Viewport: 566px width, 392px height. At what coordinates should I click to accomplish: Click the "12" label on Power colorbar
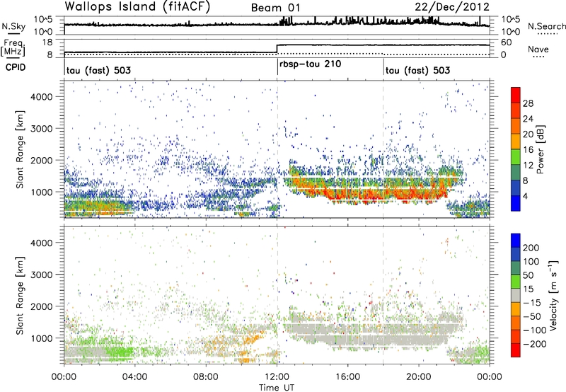[x=528, y=165]
